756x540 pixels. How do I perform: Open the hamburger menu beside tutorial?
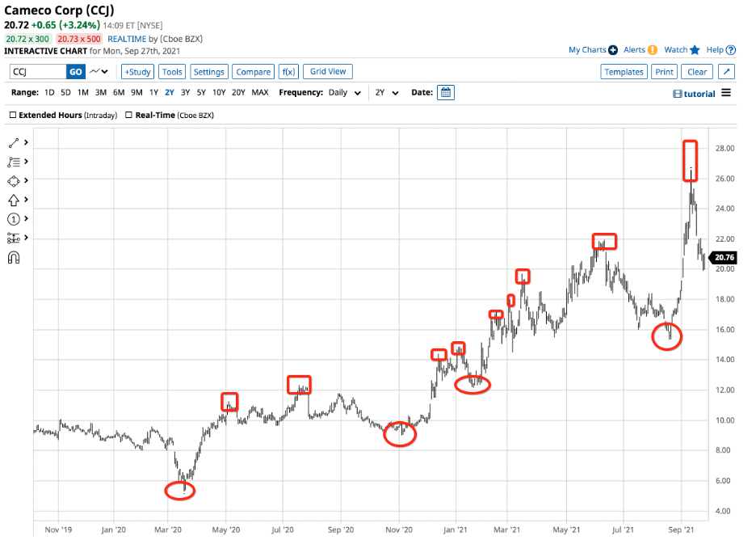[x=726, y=93]
